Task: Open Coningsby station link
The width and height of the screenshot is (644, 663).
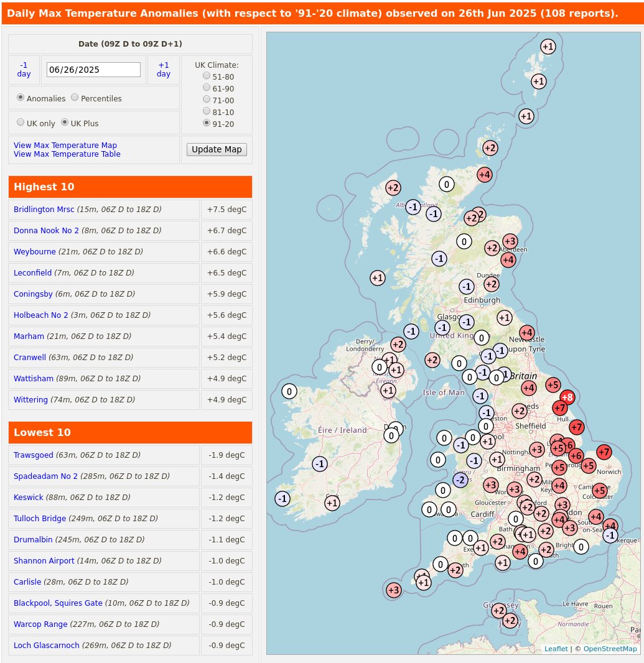Action: [x=33, y=294]
